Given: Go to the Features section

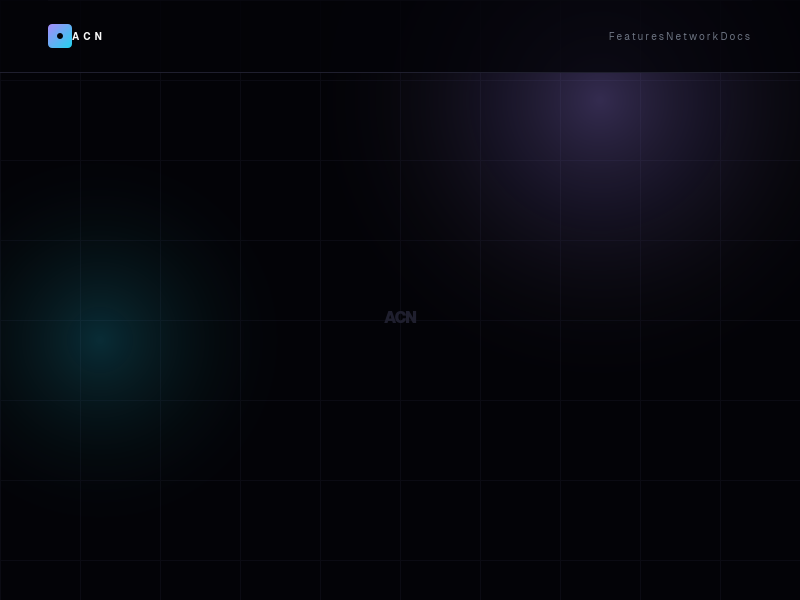Looking at the screenshot, I should point(636,36).
